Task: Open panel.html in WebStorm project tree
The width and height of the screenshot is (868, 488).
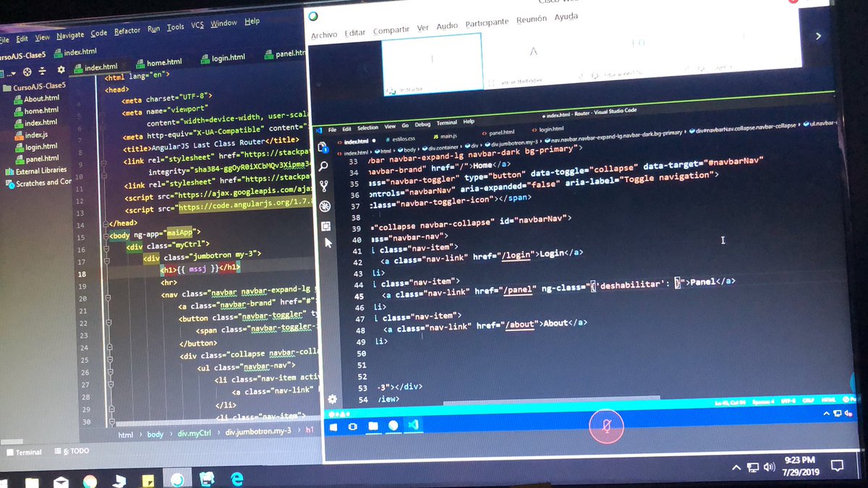Action: coord(37,159)
